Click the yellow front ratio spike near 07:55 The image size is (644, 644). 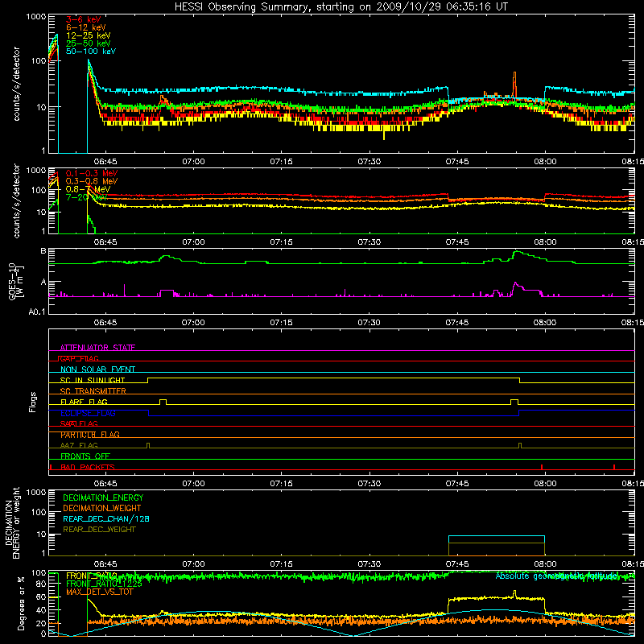(514, 594)
